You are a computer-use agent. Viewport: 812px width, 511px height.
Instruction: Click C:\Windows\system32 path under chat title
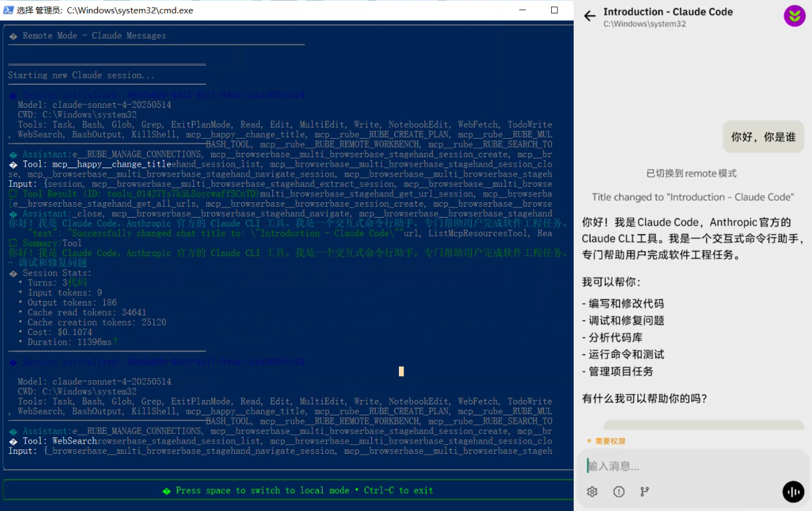click(644, 24)
